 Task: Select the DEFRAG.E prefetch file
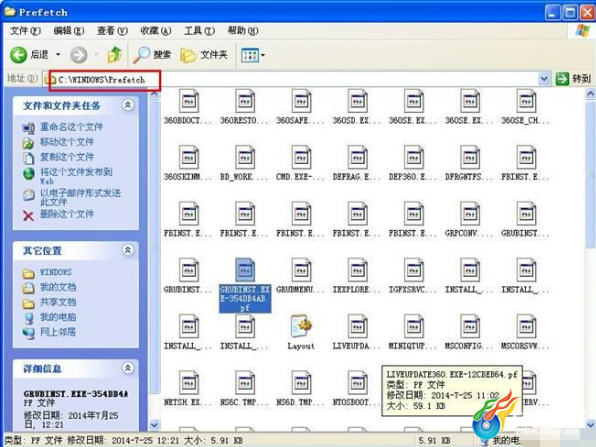click(357, 163)
